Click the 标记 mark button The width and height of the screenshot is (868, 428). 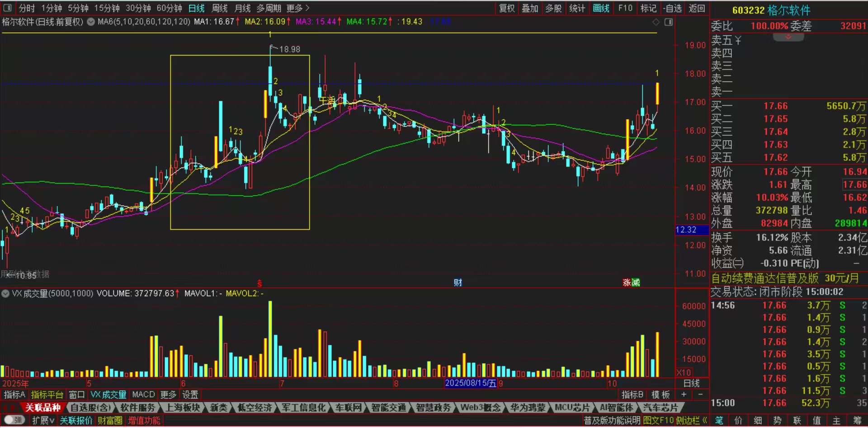pos(648,8)
